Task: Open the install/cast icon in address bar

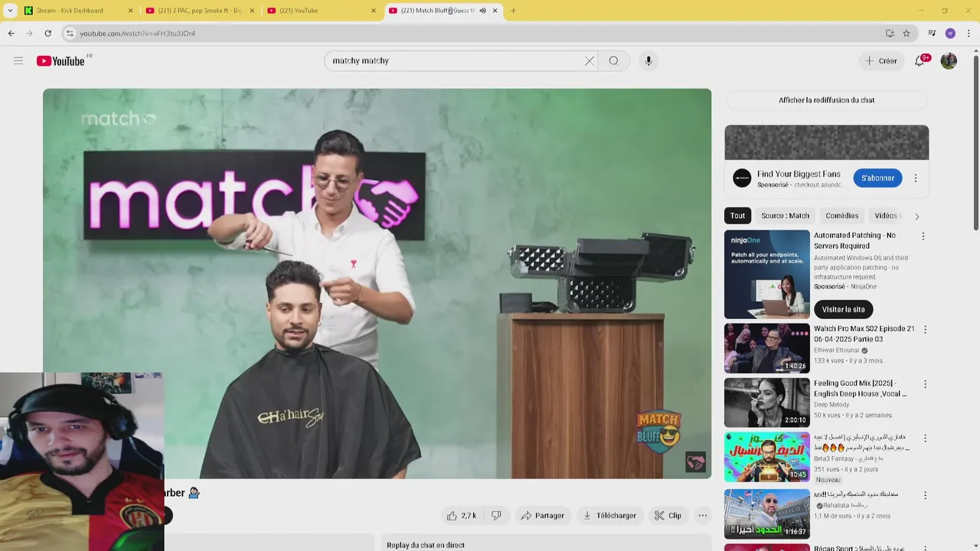Action: tap(890, 34)
